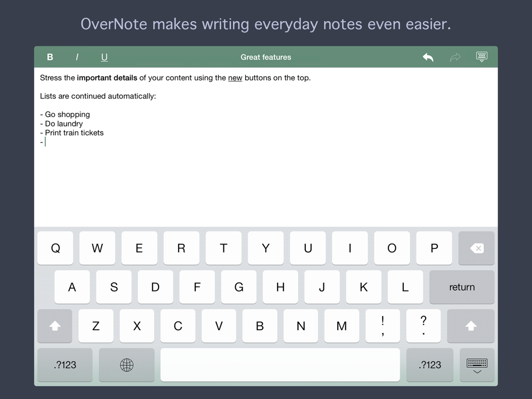This screenshot has height=399, width=532.
Task: Tap the A key
Action: [x=72, y=287]
